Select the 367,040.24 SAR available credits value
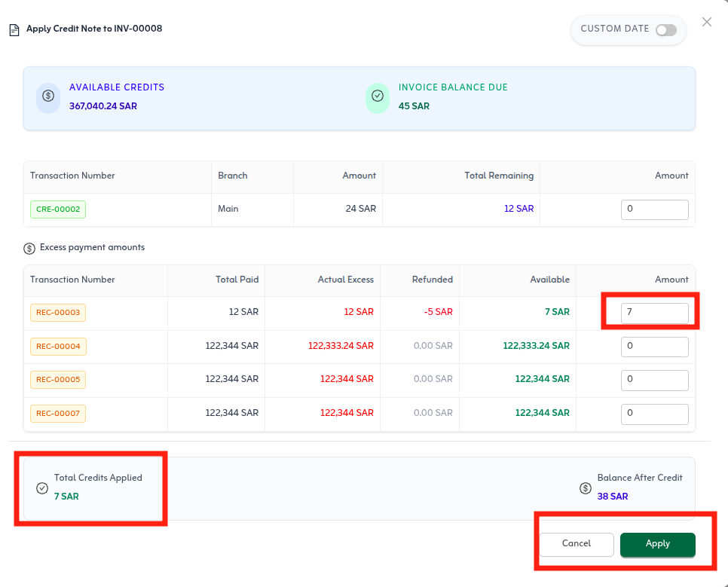728x587 pixels. click(x=103, y=106)
